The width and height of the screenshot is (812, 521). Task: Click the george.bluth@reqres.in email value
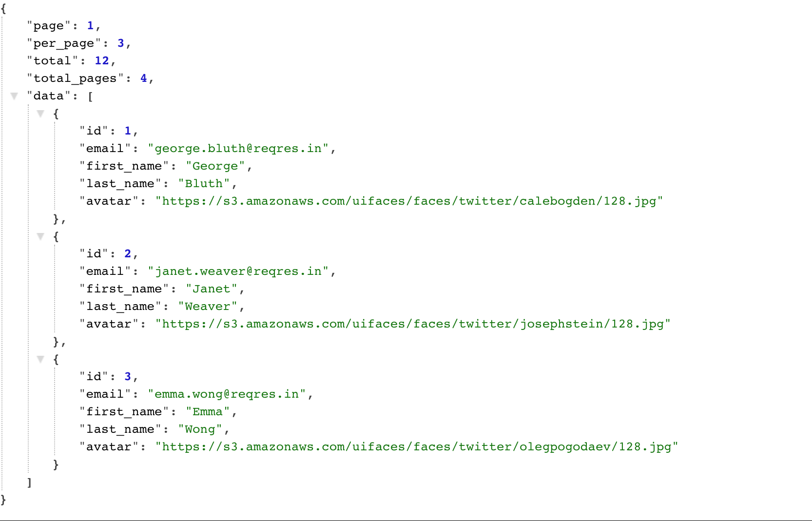point(238,149)
